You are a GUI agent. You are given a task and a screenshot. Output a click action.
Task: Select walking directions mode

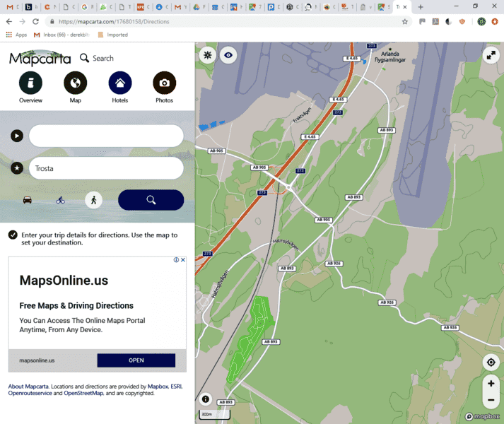pos(93,200)
